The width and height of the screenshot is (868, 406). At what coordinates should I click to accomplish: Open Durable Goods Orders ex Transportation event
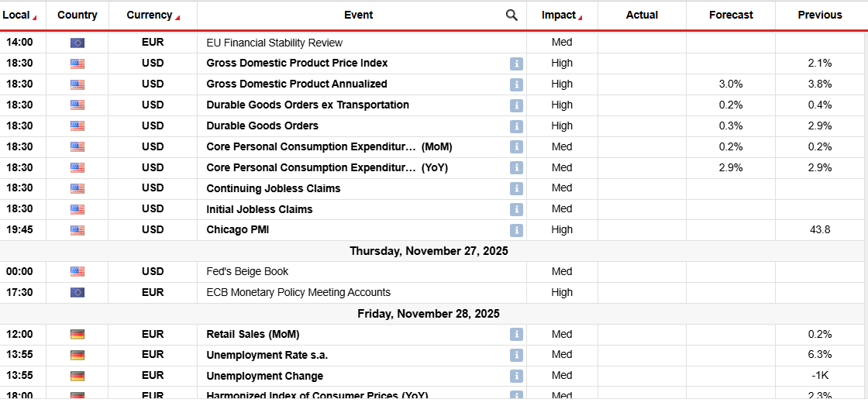308,105
